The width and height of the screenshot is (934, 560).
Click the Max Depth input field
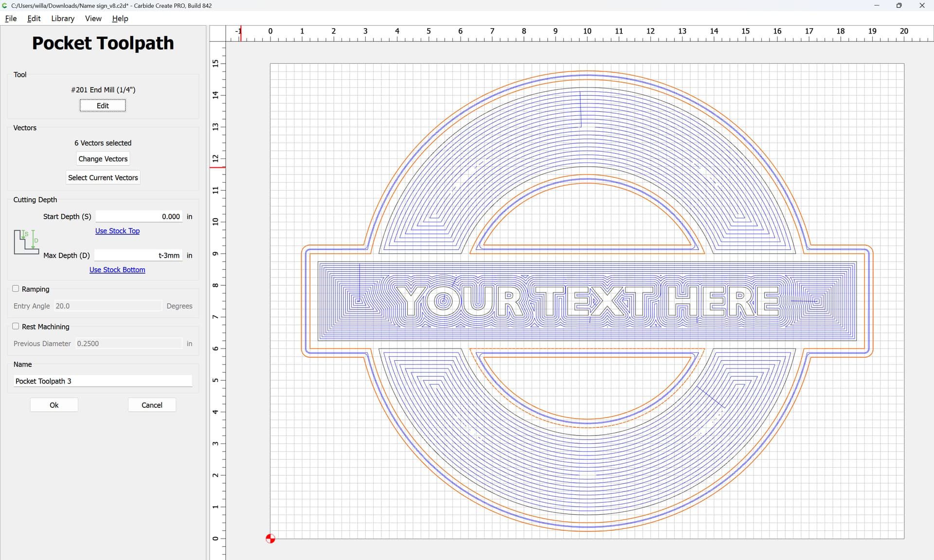tap(139, 255)
